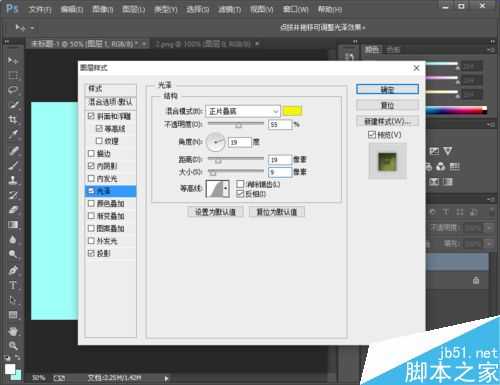Click the 复位为默认值 button
This screenshot has width=500, height=385.
pyautogui.click(x=277, y=212)
